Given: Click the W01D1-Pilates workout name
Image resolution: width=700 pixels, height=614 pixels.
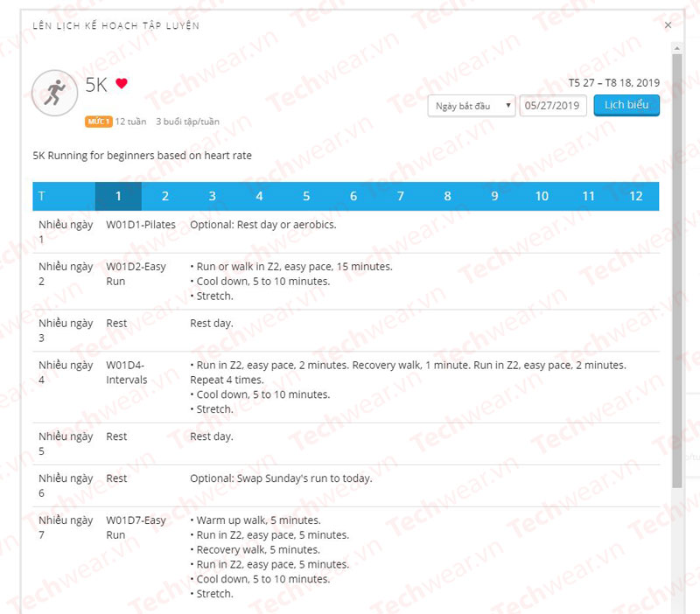Looking at the screenshot, I should [x=141, y=225].
